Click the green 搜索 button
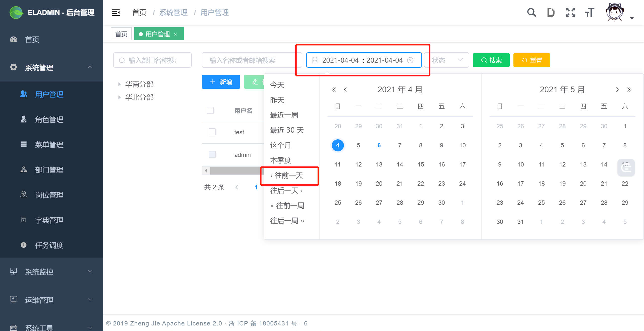Image resolution: width=644 pixels, height=331 pixels. (x=491, y=60)
